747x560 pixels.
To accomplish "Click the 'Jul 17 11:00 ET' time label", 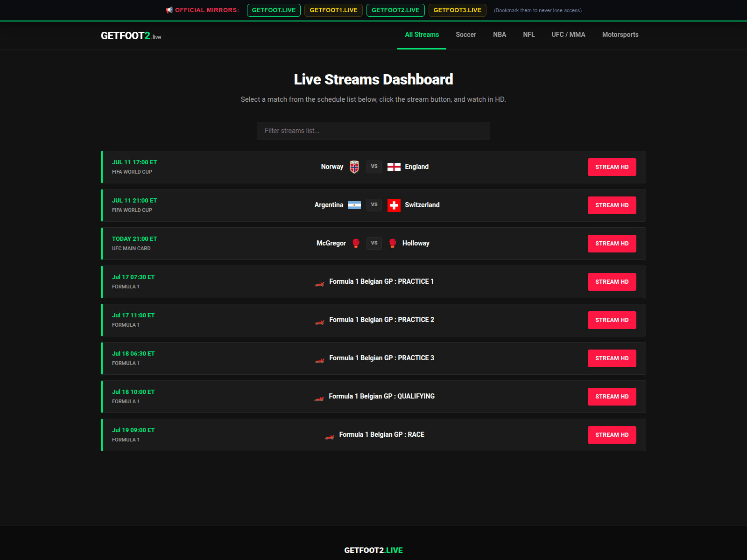I will coord(133,315).
